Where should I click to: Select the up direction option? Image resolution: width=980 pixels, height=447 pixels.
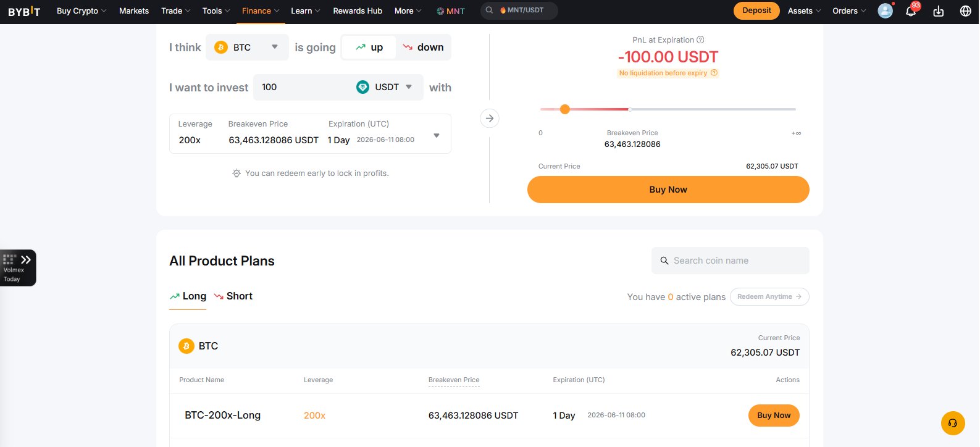(369, 48)
